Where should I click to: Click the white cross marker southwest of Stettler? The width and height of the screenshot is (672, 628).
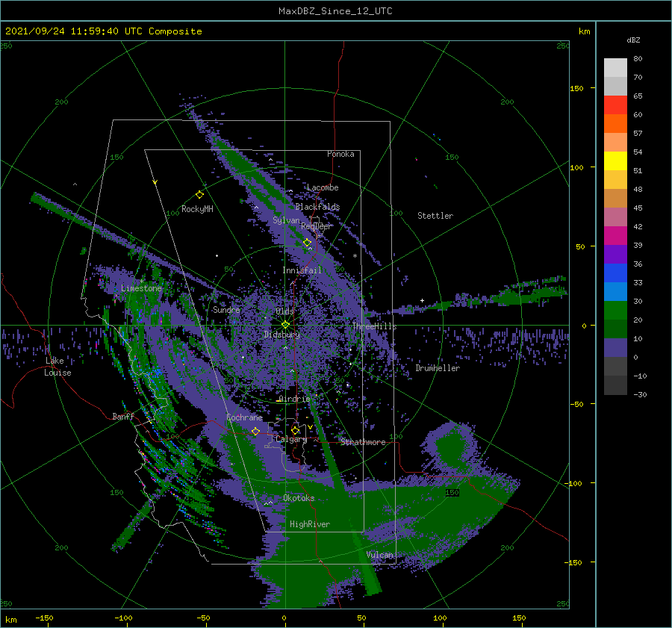pyautogui.click(x=422, y=300)
